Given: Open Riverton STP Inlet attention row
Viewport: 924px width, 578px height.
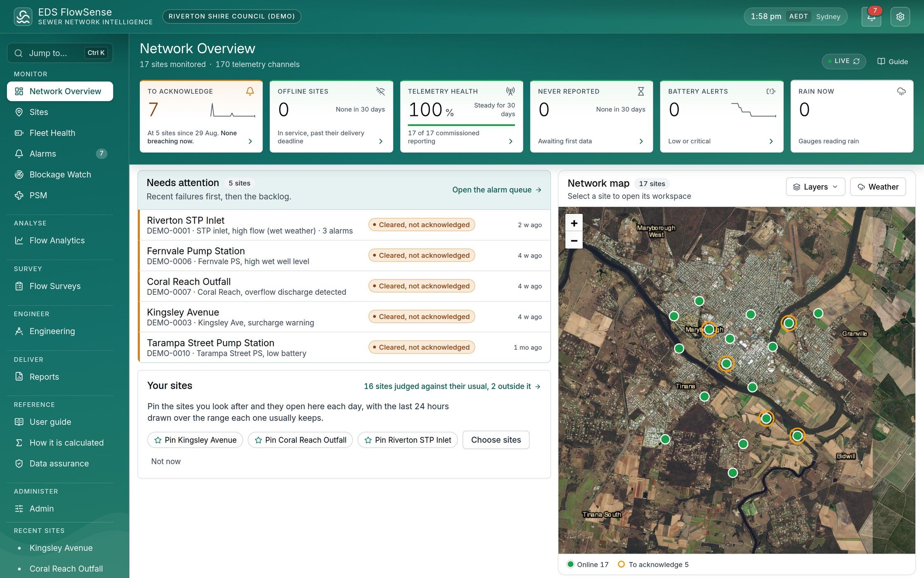Looking at the screenshot, I should point(344,225).
